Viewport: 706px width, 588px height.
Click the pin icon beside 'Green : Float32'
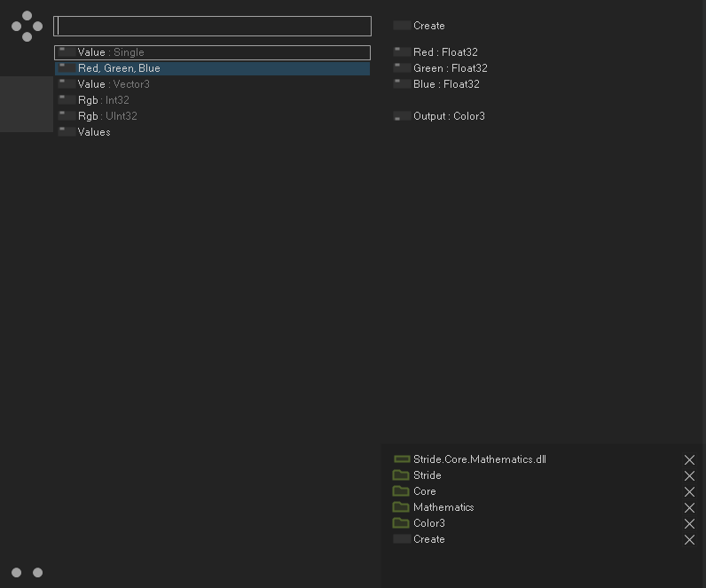click(402, 68)
